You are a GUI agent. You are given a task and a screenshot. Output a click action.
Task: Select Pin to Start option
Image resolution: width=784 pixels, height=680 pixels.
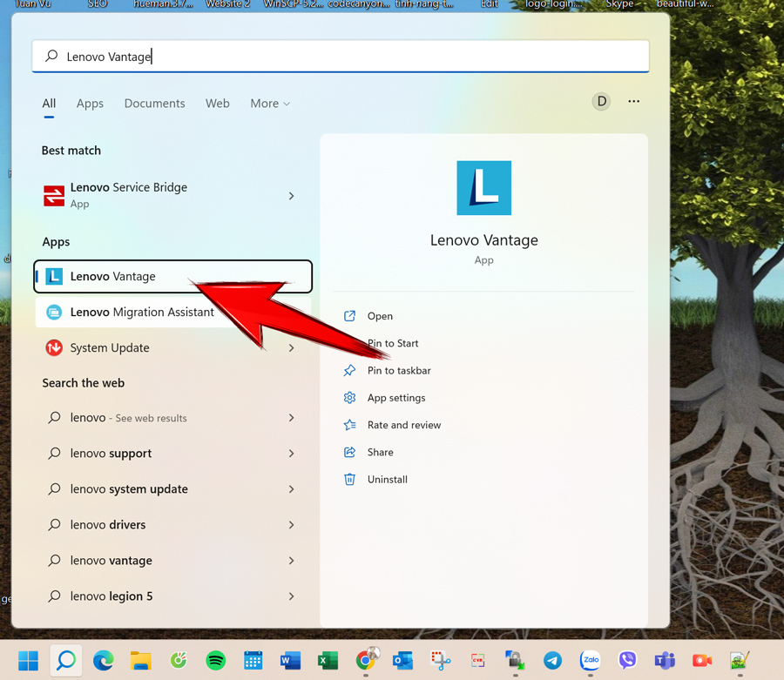(393, 343)
